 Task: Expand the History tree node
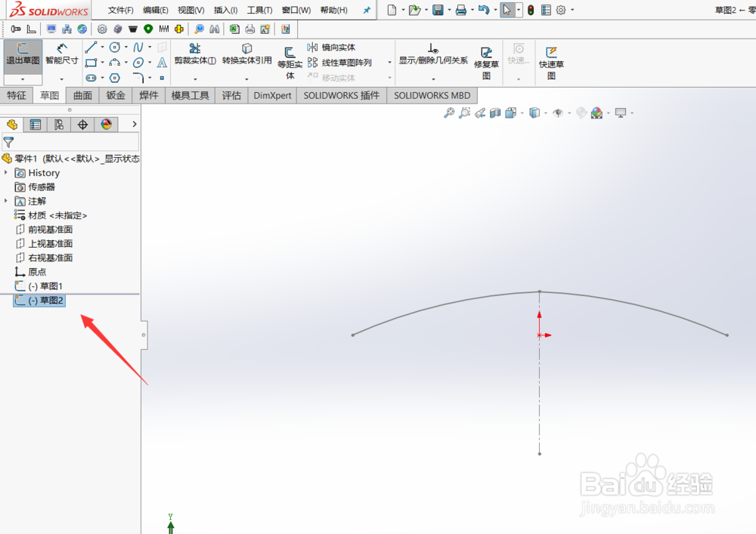click(6, 172)
